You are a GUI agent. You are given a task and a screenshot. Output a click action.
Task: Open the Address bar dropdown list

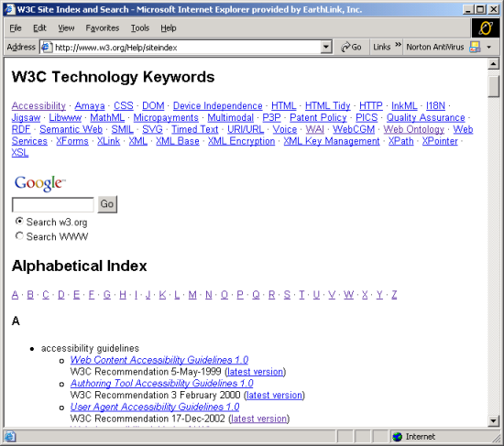[x=325, y=48]
